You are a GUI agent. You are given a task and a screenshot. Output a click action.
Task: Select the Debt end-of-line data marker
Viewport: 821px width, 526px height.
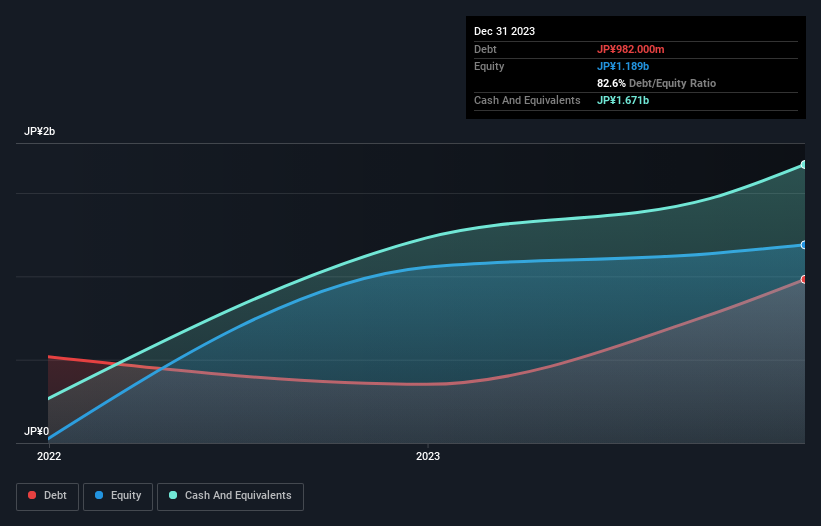click(x=804, y=279)
